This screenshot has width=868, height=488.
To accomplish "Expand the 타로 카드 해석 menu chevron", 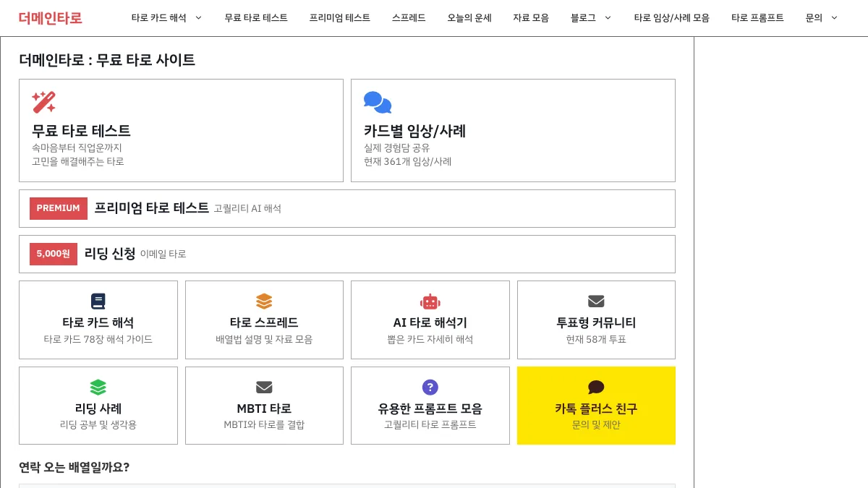I will (199, 18).
